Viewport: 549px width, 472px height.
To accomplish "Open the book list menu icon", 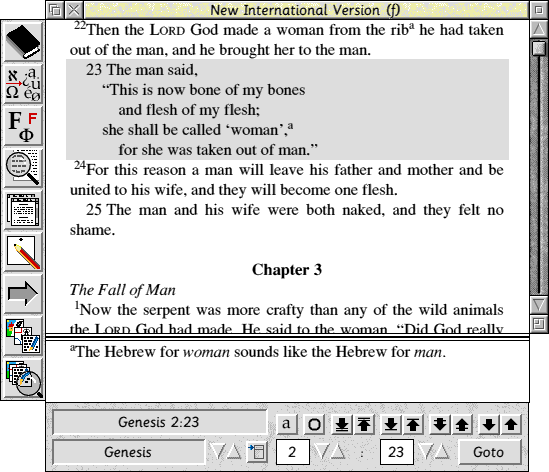I will pos(257,452).
